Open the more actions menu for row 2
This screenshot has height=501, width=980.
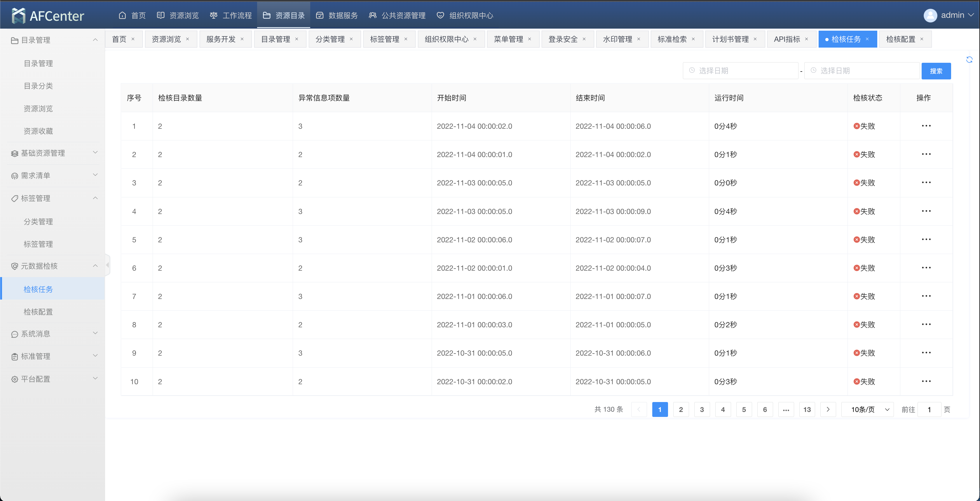tap(926, 154)
